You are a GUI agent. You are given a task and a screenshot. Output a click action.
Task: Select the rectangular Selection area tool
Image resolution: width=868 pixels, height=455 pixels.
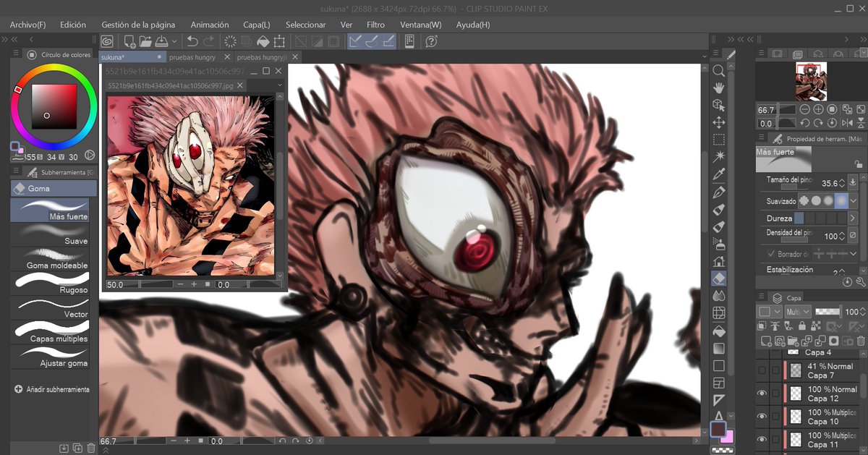point(718,140)
